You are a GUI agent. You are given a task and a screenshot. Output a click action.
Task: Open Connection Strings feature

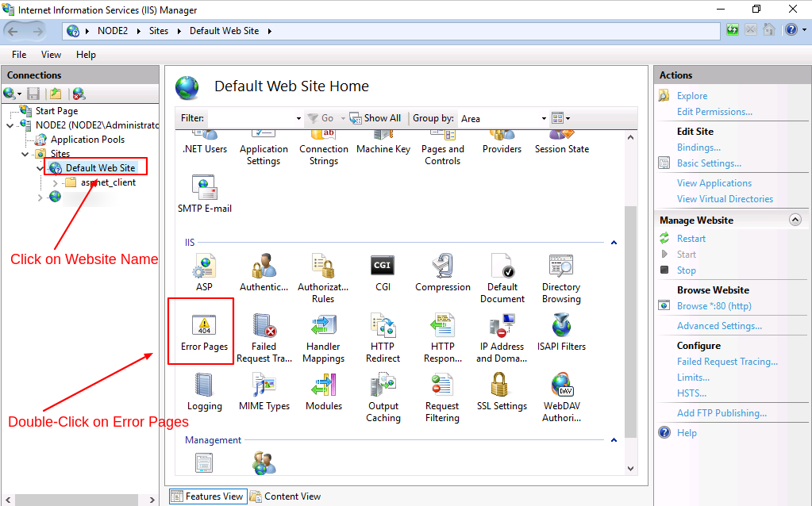pyautogui.click(x=324, y=149)
